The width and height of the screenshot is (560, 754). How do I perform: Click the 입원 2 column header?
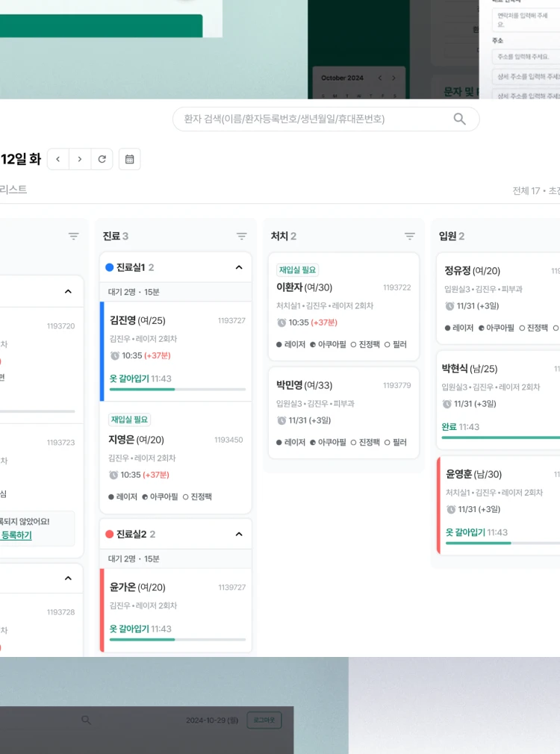tap(451, 236)
